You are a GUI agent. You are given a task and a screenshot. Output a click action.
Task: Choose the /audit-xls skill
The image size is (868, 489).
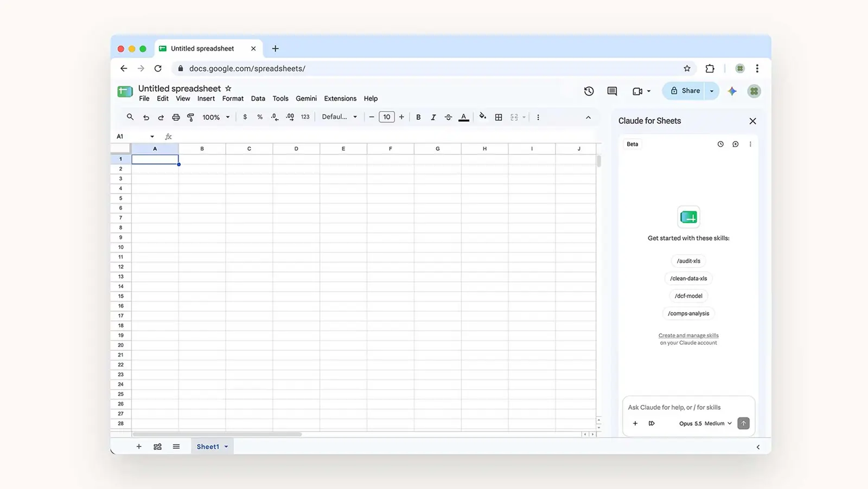(688, 261)
